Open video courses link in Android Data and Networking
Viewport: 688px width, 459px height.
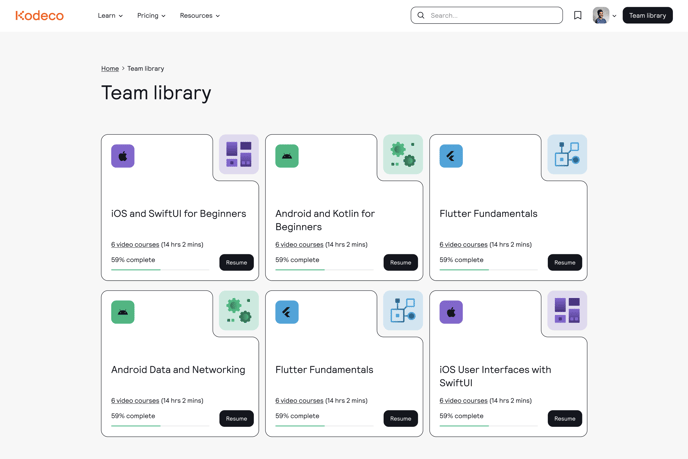(135, 401)
